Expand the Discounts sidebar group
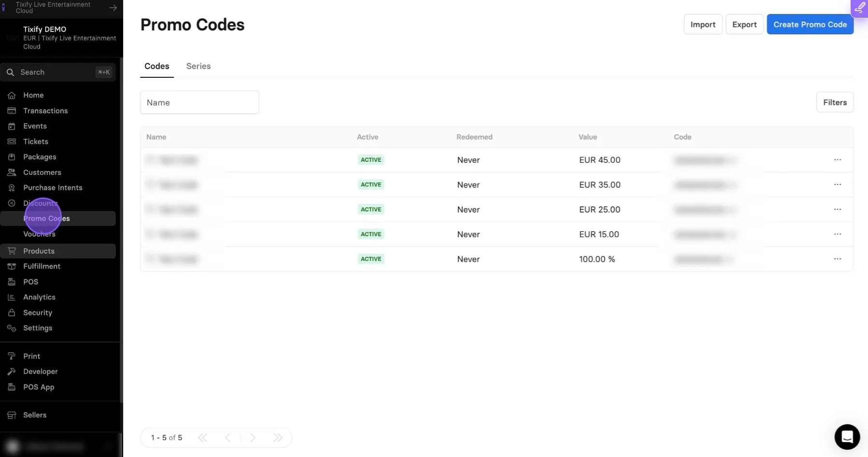The height and width of the screenshot is (457, 868). pos(58,203)
